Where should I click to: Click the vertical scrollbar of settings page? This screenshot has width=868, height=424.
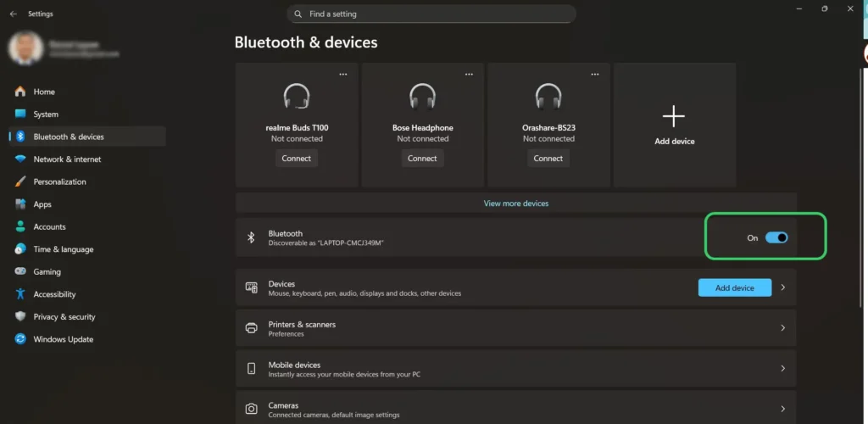861,188
